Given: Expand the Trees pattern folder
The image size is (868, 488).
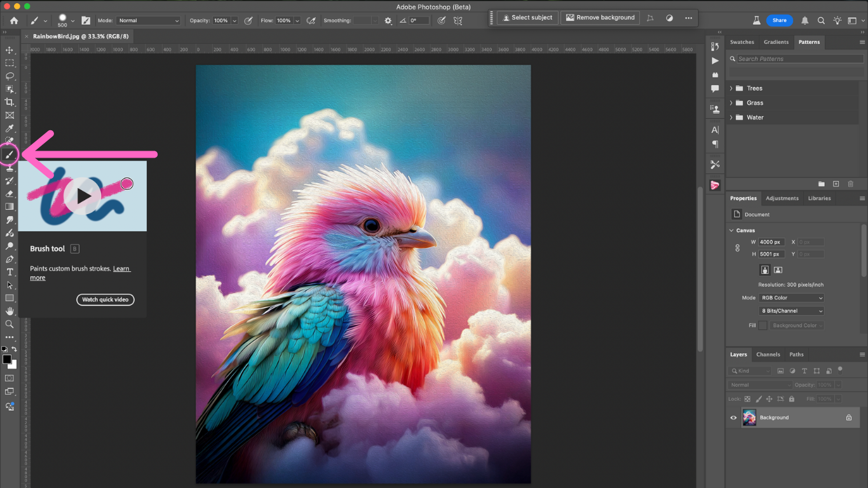Looking at the screenshot, I should click(x=731, y=88).
